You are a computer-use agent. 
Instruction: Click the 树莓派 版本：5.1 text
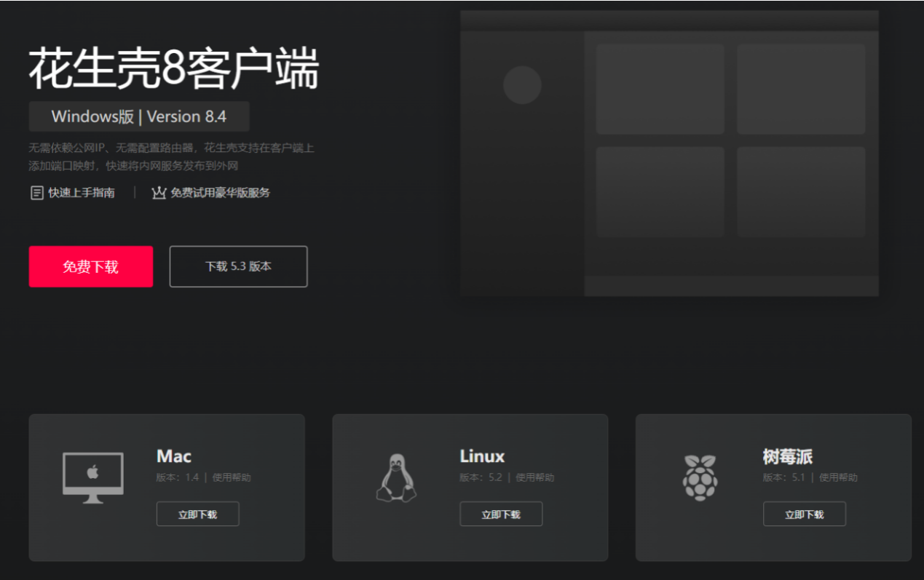click(784, 478)
